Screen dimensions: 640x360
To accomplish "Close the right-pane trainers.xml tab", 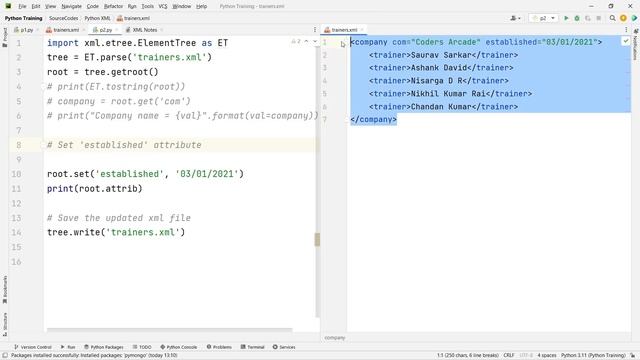I will [x=362, y=30].
